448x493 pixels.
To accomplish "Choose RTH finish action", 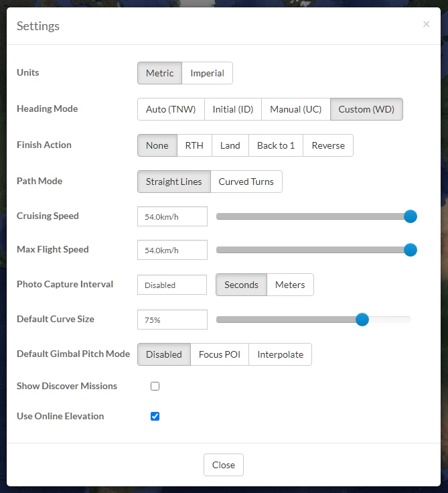I will (x=194, y=145).
